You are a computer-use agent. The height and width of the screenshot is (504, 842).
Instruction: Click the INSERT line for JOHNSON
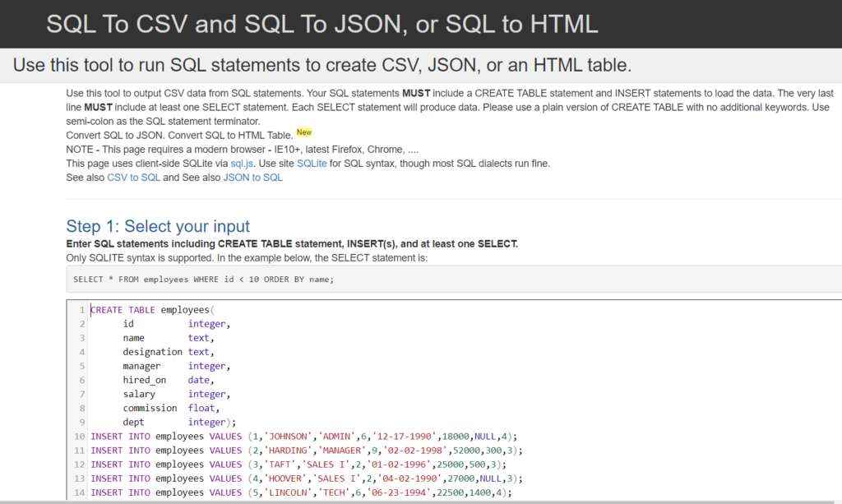(x=304, y=437)
